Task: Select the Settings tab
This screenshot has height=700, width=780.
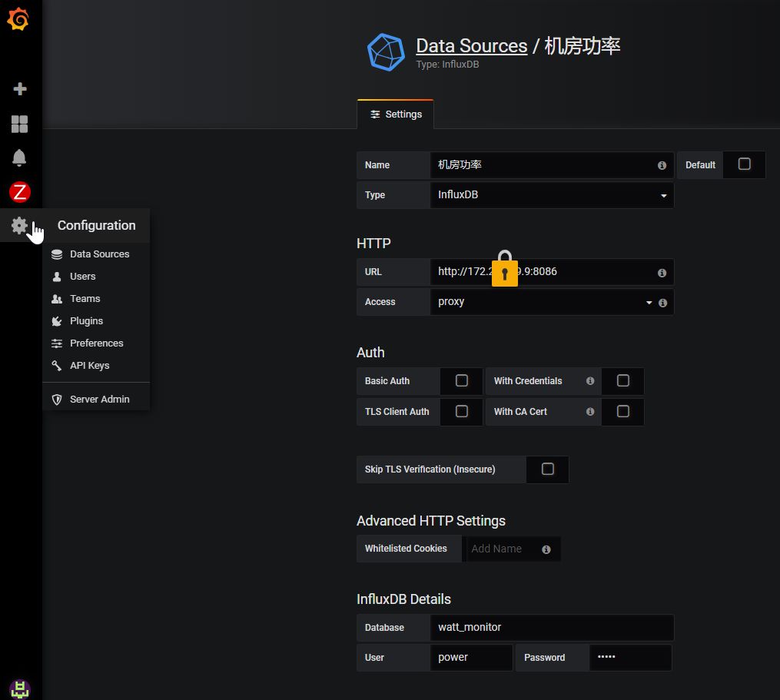Action: point(396,114)
